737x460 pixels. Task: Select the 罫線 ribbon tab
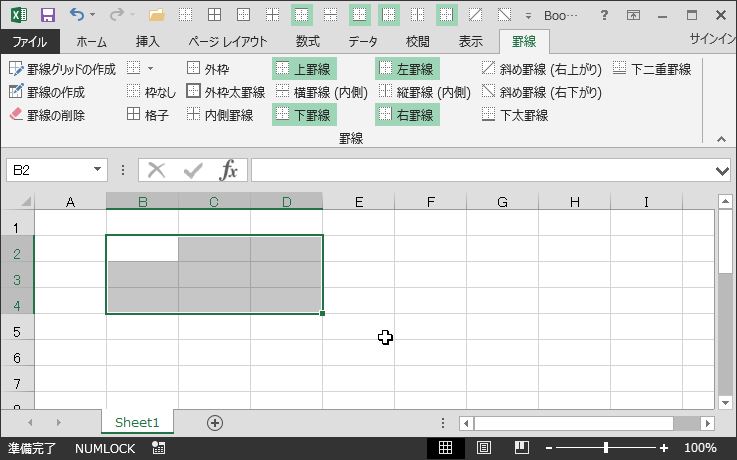524,41
